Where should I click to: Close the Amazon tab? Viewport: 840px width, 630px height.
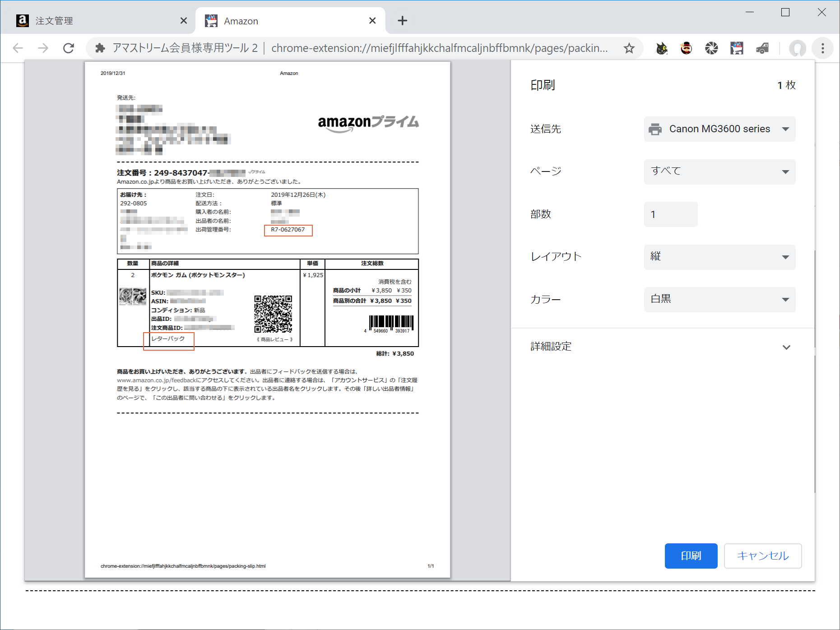click(372, 21)
